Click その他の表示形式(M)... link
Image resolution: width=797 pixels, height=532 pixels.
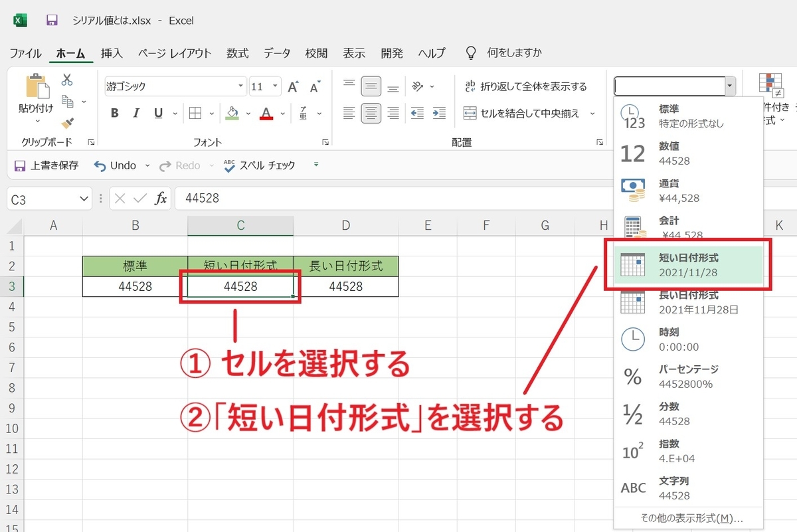point(691,518)
